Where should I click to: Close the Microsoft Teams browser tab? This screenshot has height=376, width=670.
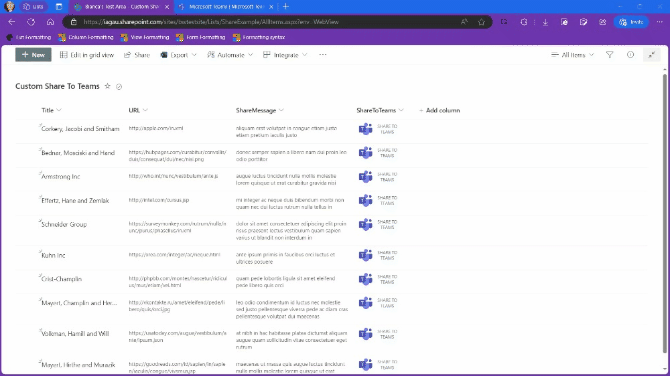point(271,7)
